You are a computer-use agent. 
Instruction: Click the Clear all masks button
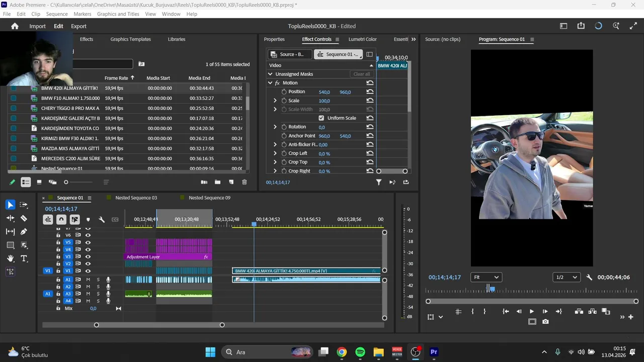(x=361, y=74)
